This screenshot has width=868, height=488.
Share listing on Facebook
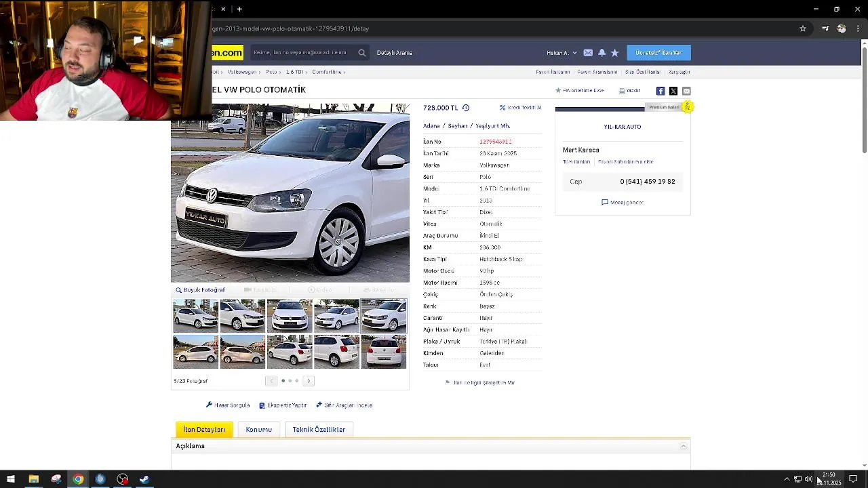(x=660, y=91)
